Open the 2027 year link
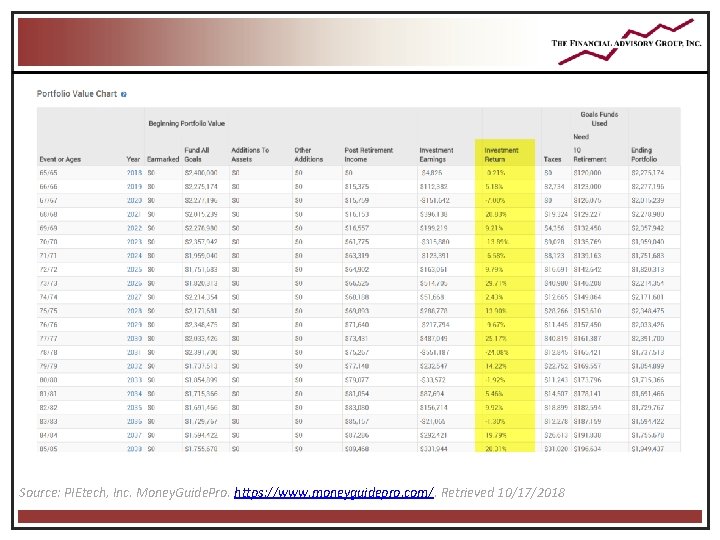 tap(134, 297)
